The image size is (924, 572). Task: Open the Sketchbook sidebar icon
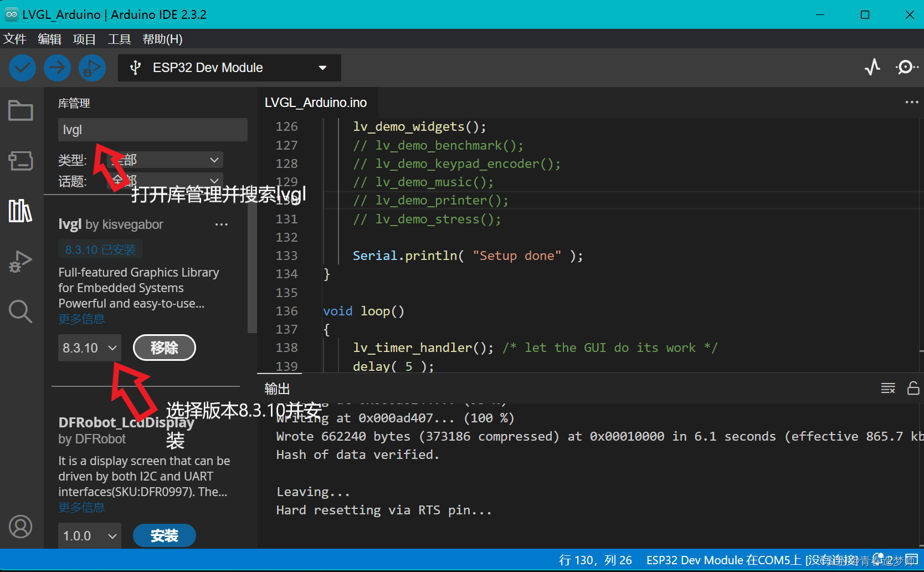(x=20, y=110)
